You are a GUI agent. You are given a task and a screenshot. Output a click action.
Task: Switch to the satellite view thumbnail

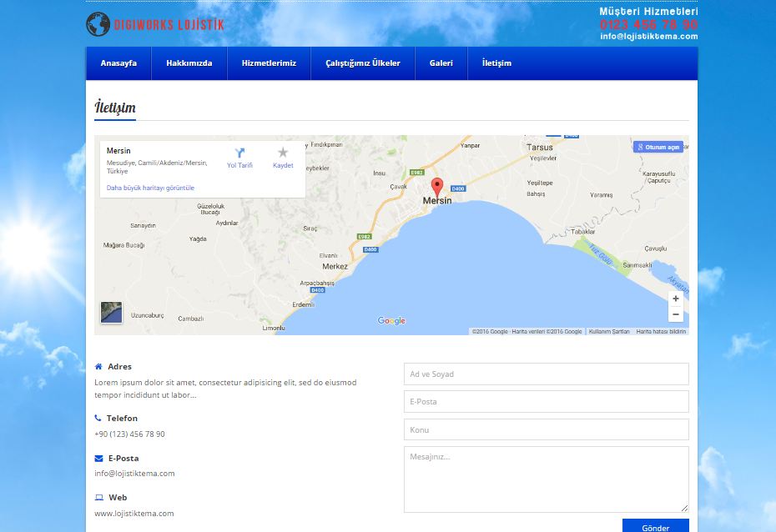tap(111, 313)
